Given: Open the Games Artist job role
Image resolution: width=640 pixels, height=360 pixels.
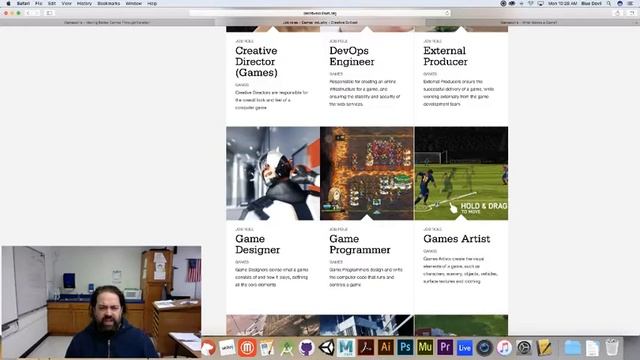Looking at the screenshot, I should 457,239.
